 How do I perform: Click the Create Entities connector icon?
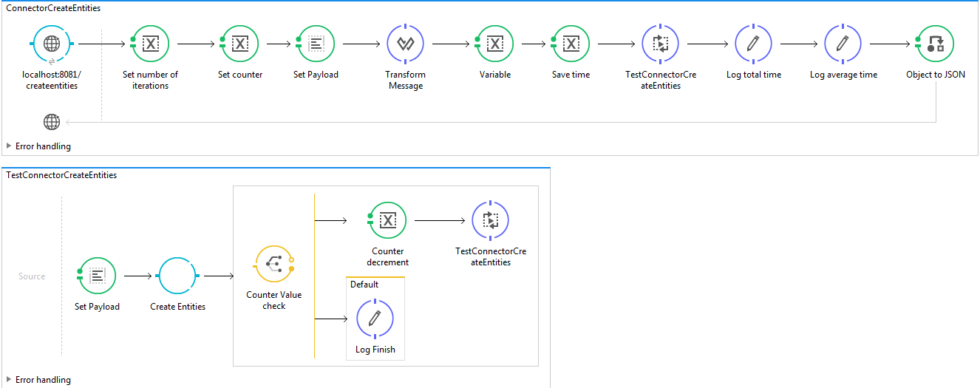[177, 276]
